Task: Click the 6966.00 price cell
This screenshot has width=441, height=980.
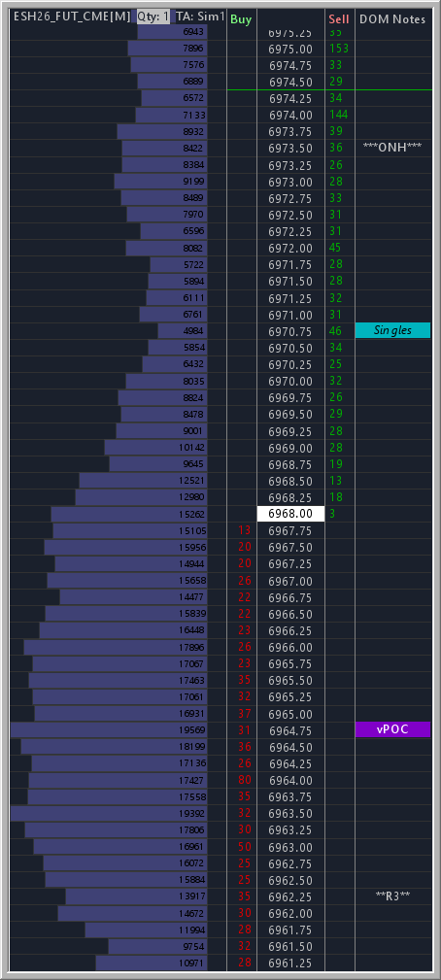Action: pyautogui.click(x=290, y=647)
